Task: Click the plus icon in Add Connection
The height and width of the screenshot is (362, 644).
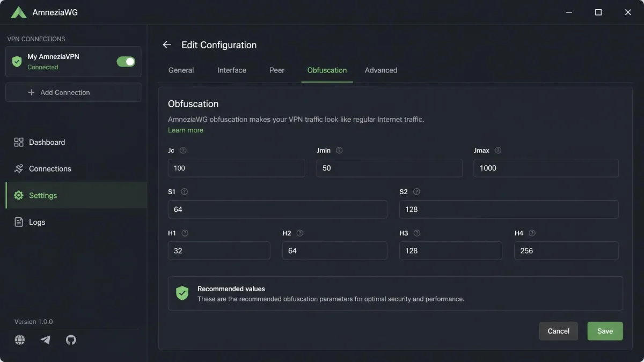Action: coord(31,92)
